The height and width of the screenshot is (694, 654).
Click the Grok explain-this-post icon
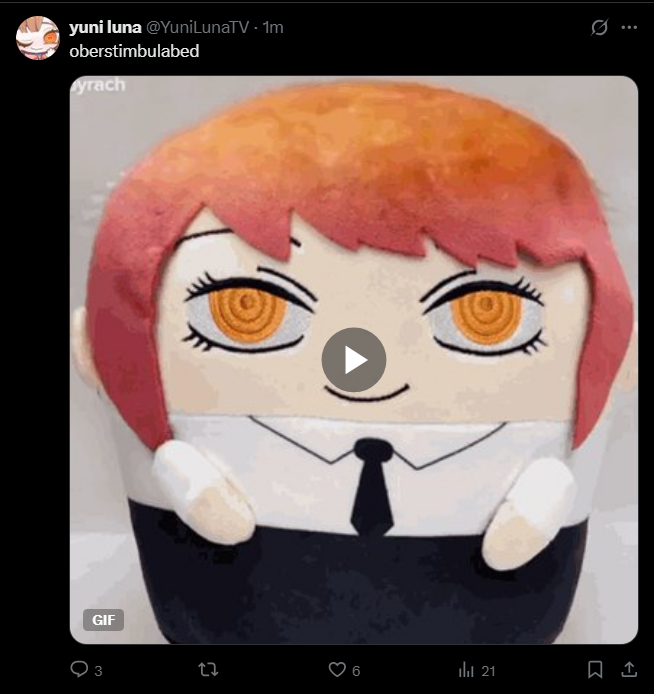tap(599, 27)
